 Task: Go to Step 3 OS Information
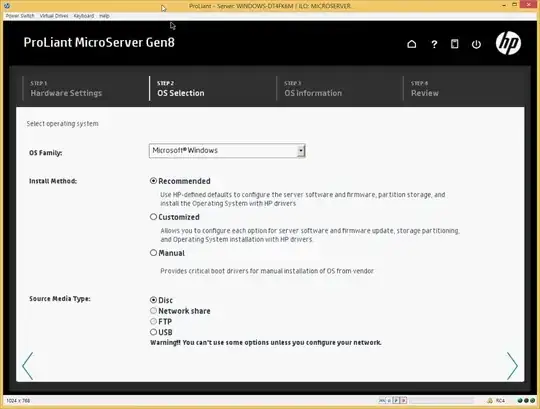pos(313,89)
